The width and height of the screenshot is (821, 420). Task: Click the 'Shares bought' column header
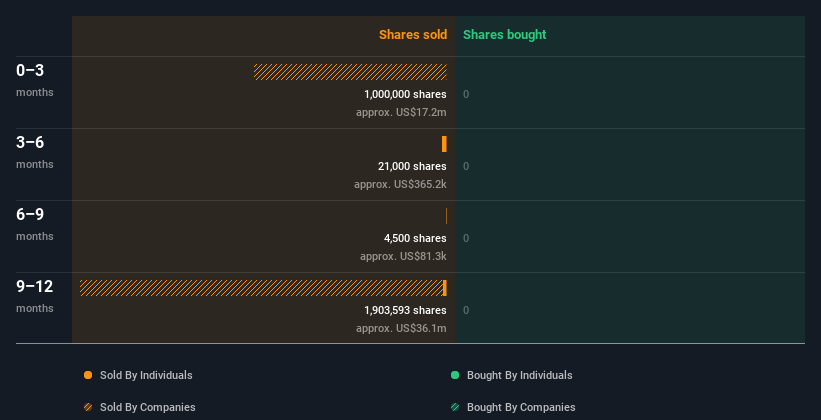pyautogui.click(x=505, y=35)
